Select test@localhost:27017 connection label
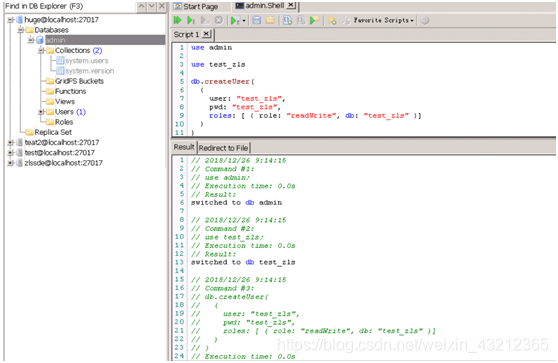The image size is (558, 363). point(59,153)
